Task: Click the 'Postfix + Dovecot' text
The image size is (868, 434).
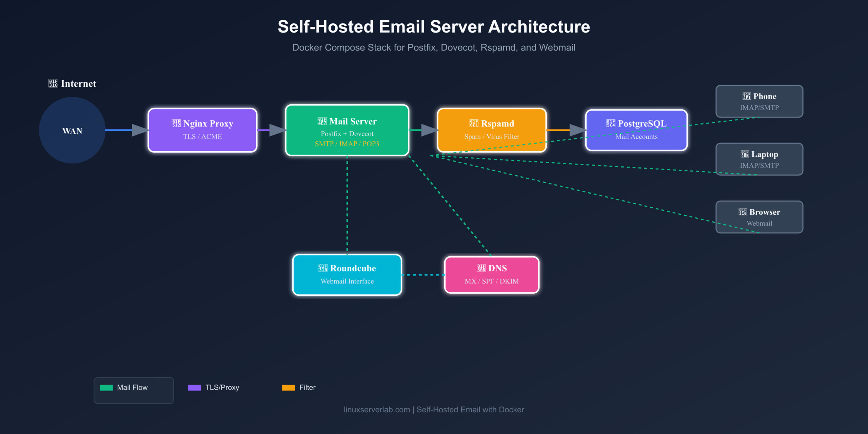Action: [347, 134]
